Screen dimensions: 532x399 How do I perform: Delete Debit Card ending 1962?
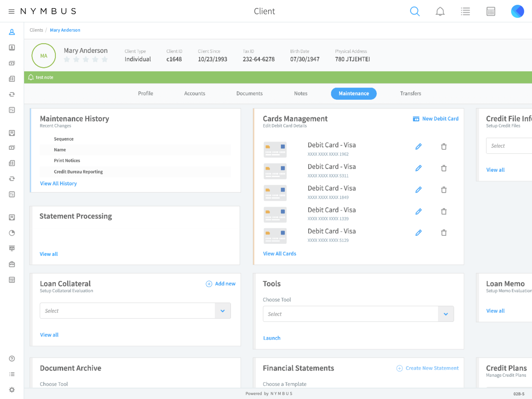coord(444,147)
